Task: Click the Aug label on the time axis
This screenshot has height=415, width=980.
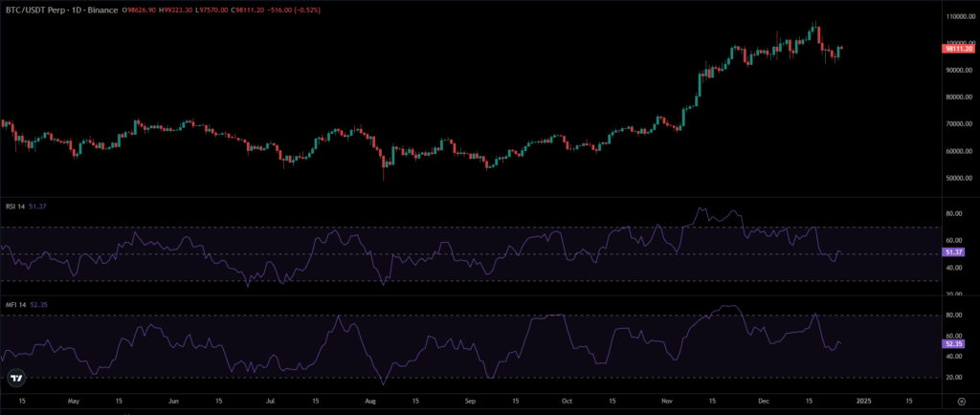Action: pyautogui.click(x=372, y=400)
